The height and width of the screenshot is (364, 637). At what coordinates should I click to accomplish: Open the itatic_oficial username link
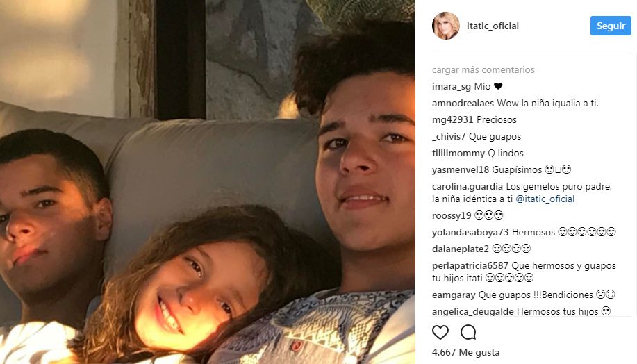tap(493, 26)
